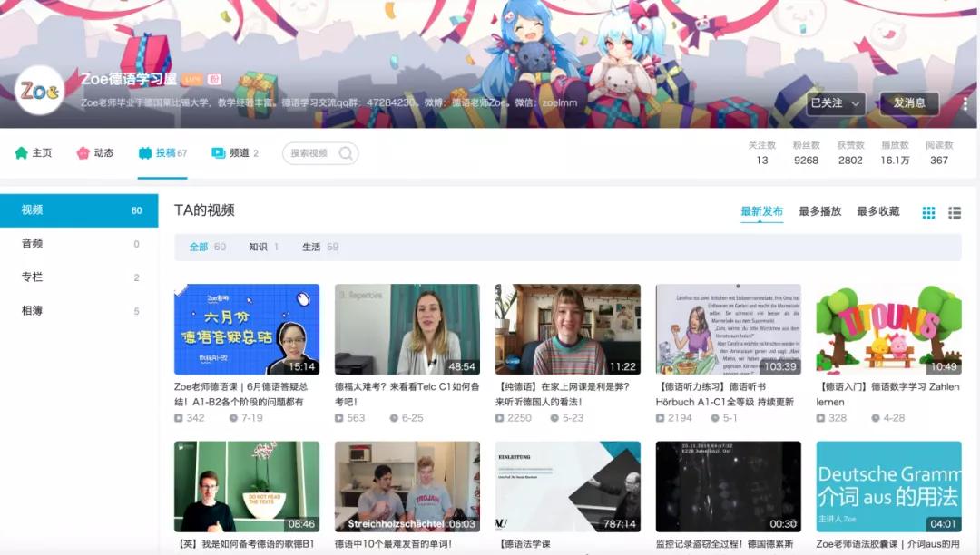Sort videos by 最多收藏
The width and height of the screenshot is (980, 555).
[873, 211]
